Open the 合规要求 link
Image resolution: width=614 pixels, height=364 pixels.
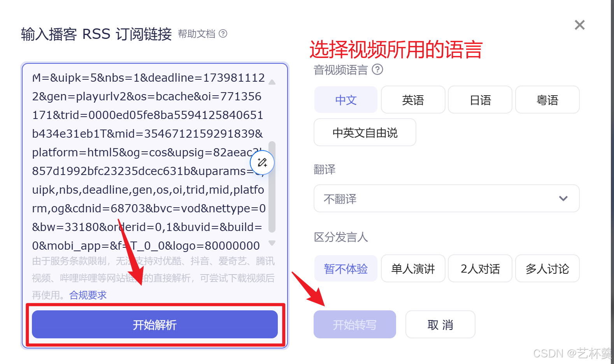pos(88,295)
